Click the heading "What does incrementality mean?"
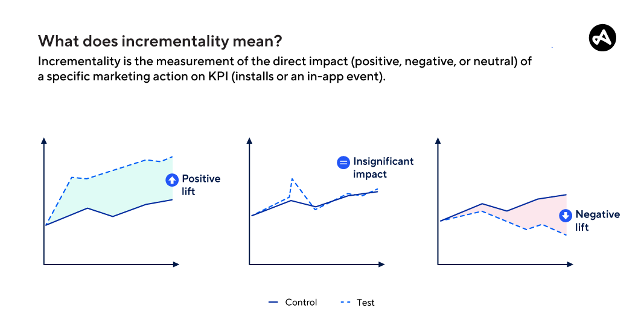The width and height of the screenshot is (644, 328). coord(161,41)
